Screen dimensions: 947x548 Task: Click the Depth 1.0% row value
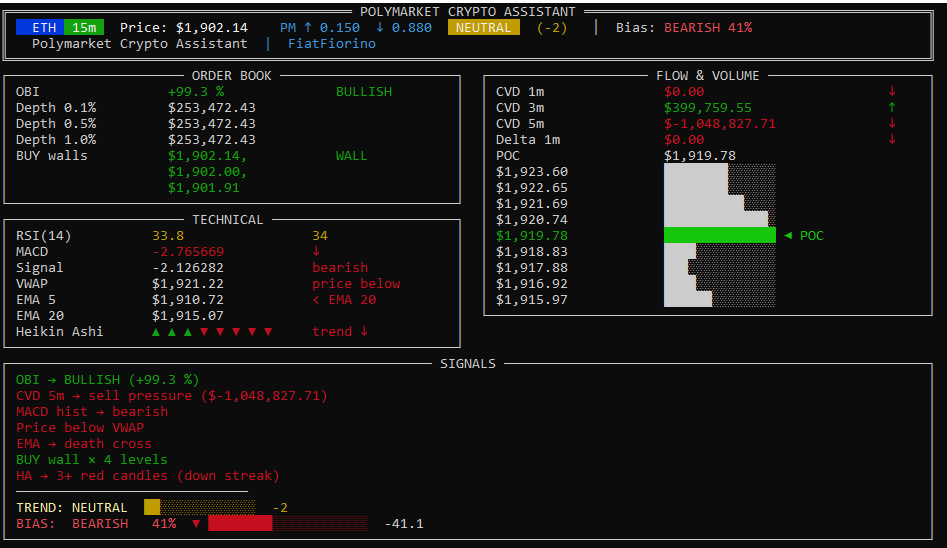[x=211, y=140]
